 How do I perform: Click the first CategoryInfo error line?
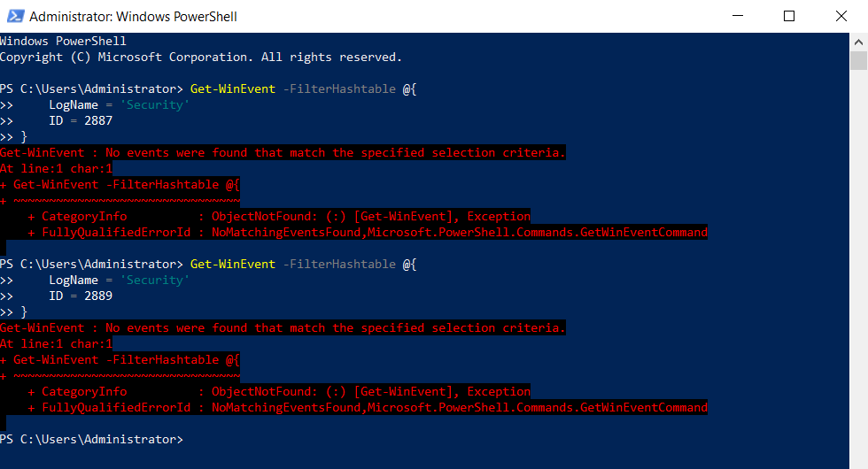pyautogui.click(x=278, y=217)
